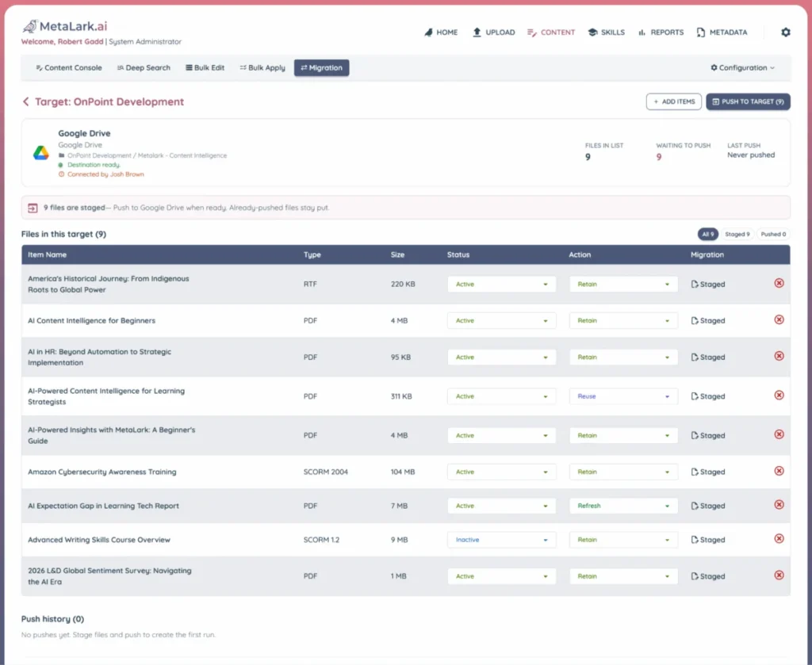Image resolution: width=812 pixels, height=665 pixels.
Task: Open Status dropdown for America's Historical Journey
Action: pos(501,284)
